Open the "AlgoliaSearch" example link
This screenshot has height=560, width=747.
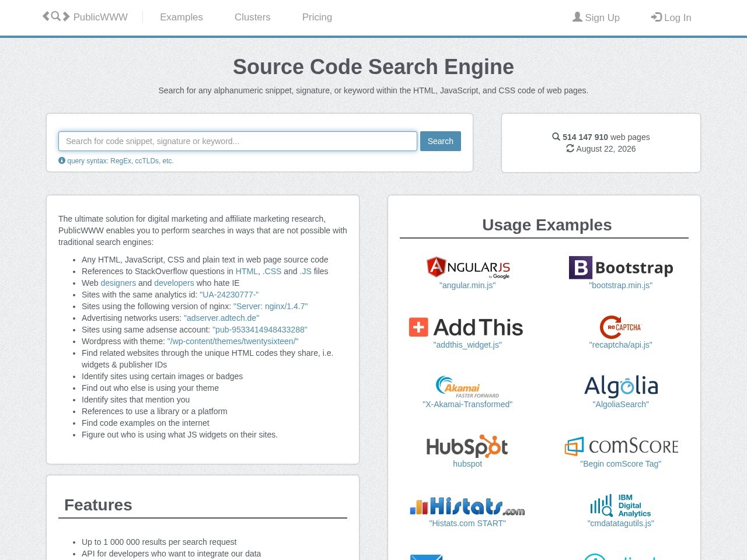click(620, 404)
